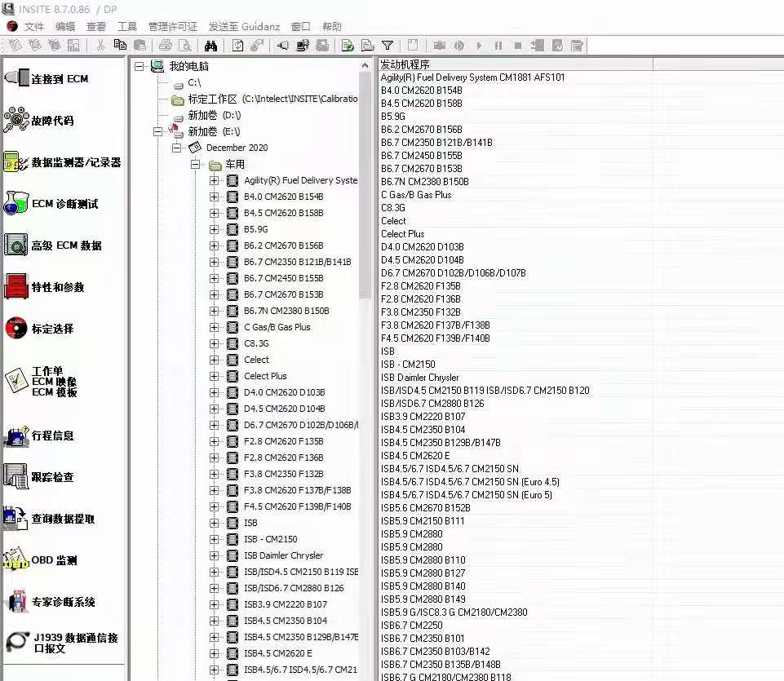The width and height of the screenshot is (784, 681).
Task: Click the Paste toolbar icon
Action: 140,46
